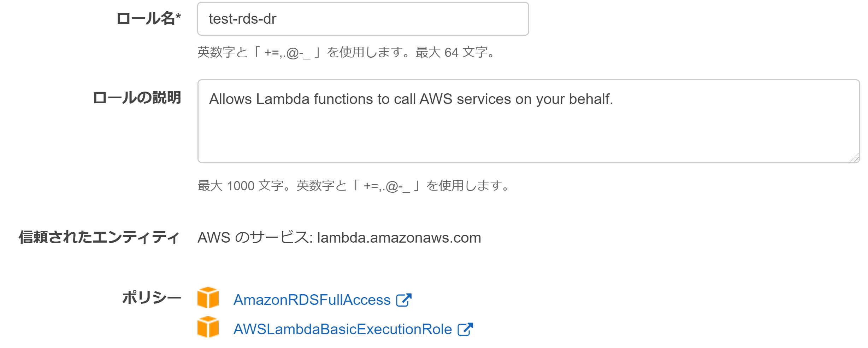Click the AmazonRDSFullAccess policy cube icon

click(x=208, y=297)
